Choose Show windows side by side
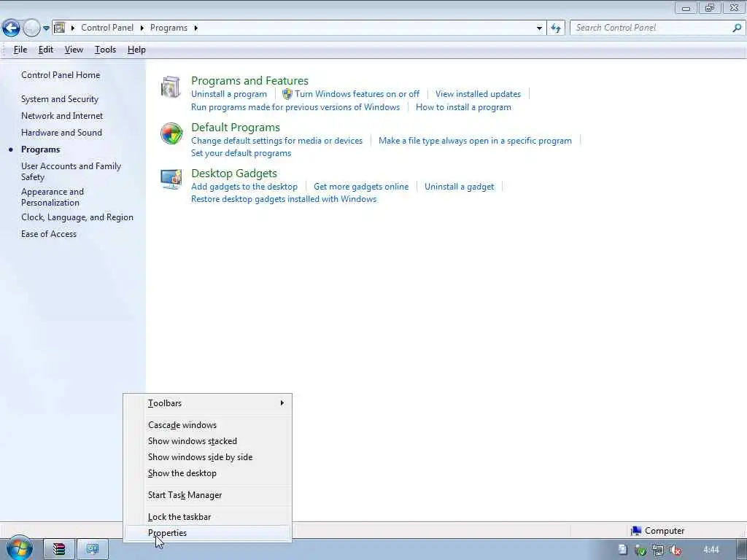Viewport: 747px width, 560px height. click(208, 457)
